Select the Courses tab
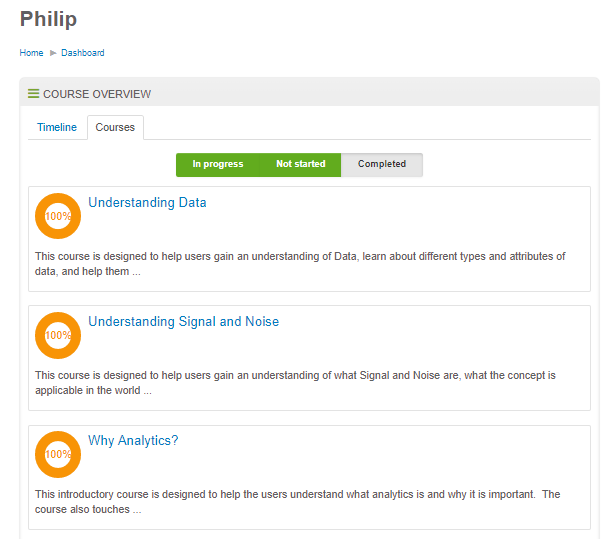The width and height of the screenshot is (611, 539). click(115, 127)
